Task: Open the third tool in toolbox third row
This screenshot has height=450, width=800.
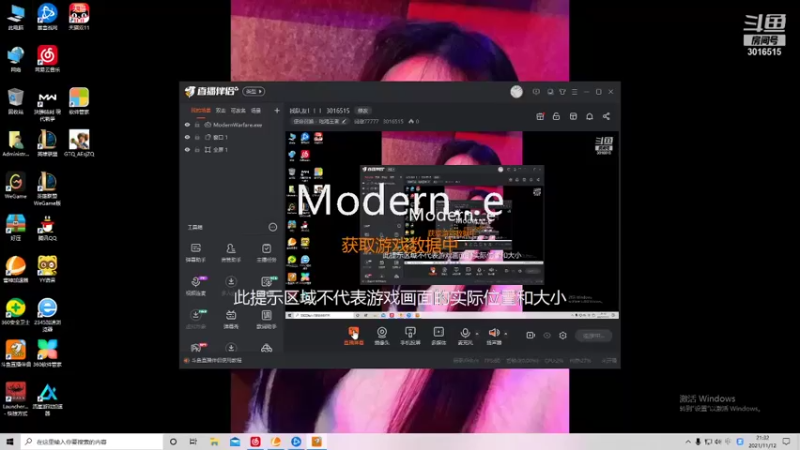Action: coord(266,319)
